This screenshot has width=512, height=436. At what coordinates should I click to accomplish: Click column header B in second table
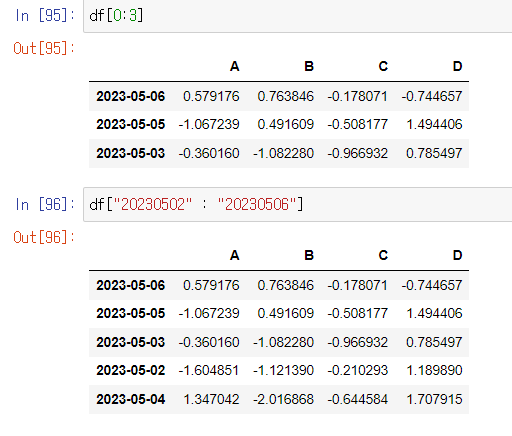tap(309, 255)
